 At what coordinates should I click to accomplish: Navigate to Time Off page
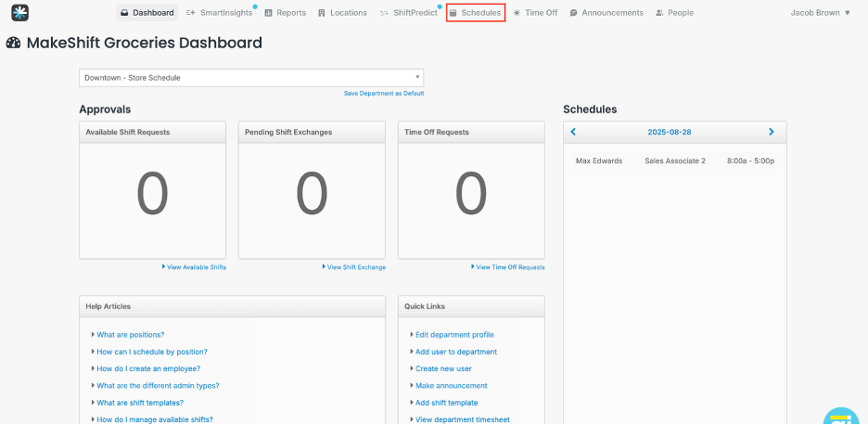click(x=535, y=13)
